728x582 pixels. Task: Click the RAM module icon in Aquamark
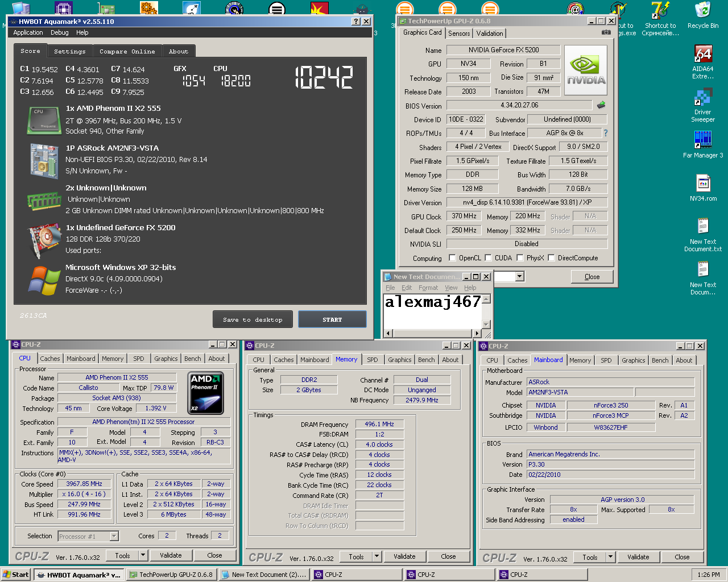[44, 201]
